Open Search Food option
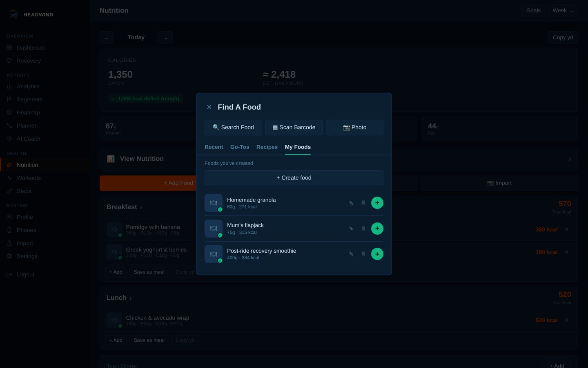The image size is (588, 368). pos(233,128)
